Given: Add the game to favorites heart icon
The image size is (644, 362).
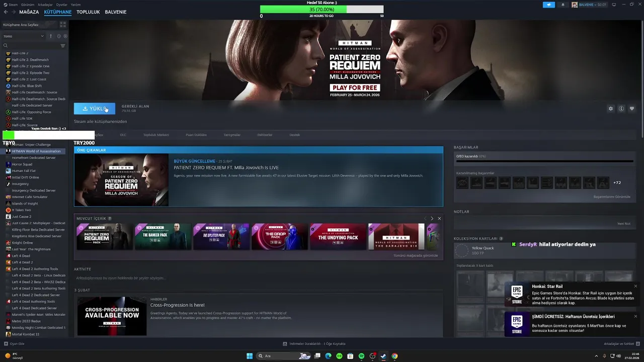Looking at the screenshot, I should [x=632, y=109].
